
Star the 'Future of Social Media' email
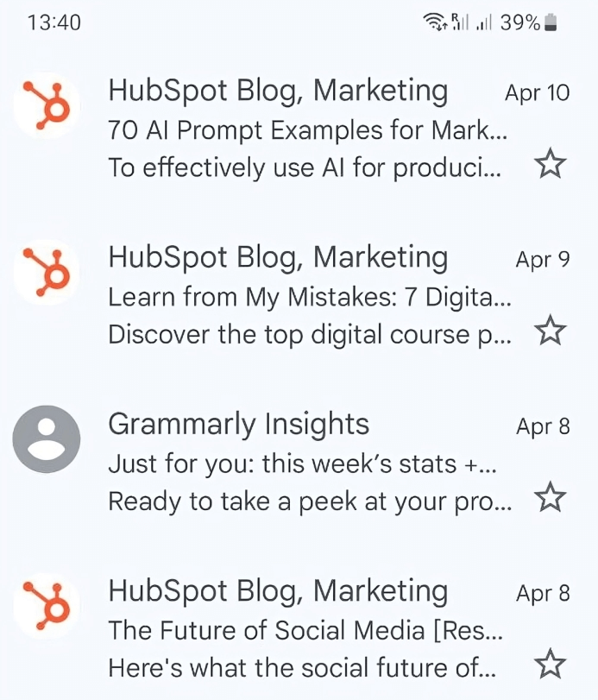click(551, 663)
